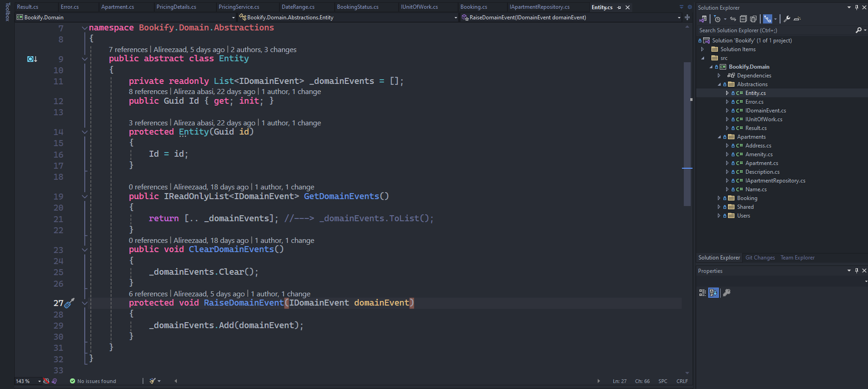
Task: Click the No issues found indicator
Action: point(93,381)
